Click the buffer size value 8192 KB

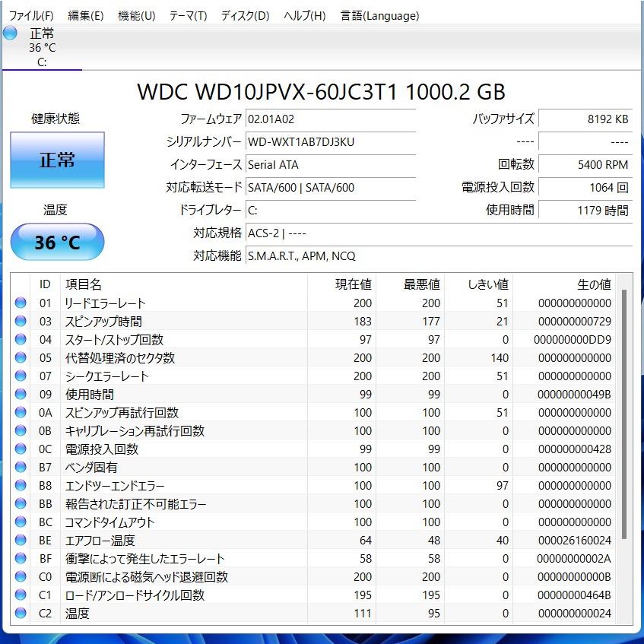pos(585,119)
